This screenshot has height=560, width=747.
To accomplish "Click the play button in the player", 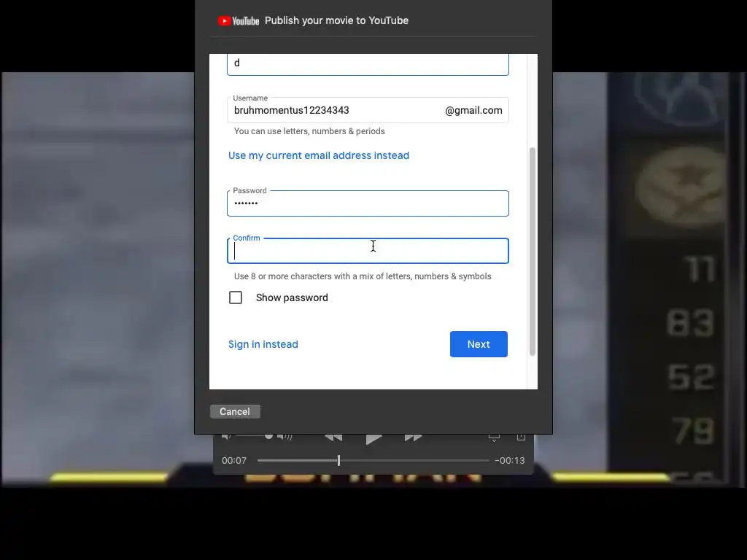I will click(373, 438).
